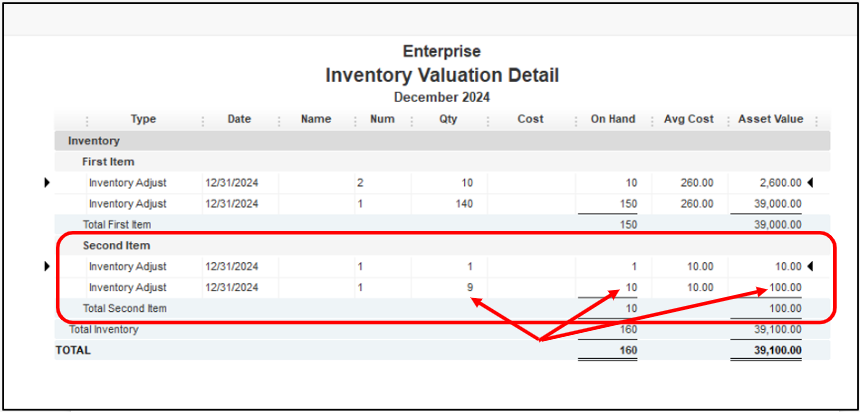Click the Total Inventory row label

103,329
